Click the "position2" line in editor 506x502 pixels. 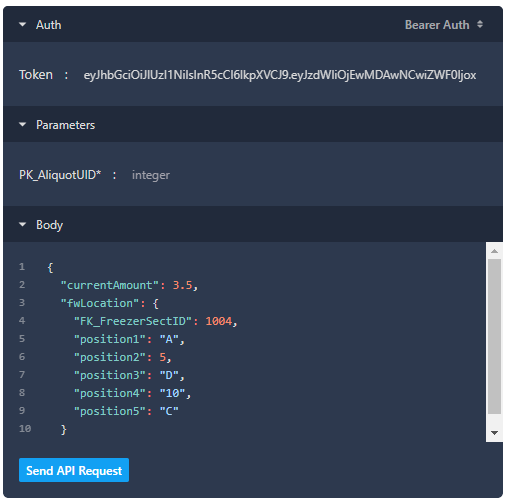pyautogui.click(x=123, y=357)
